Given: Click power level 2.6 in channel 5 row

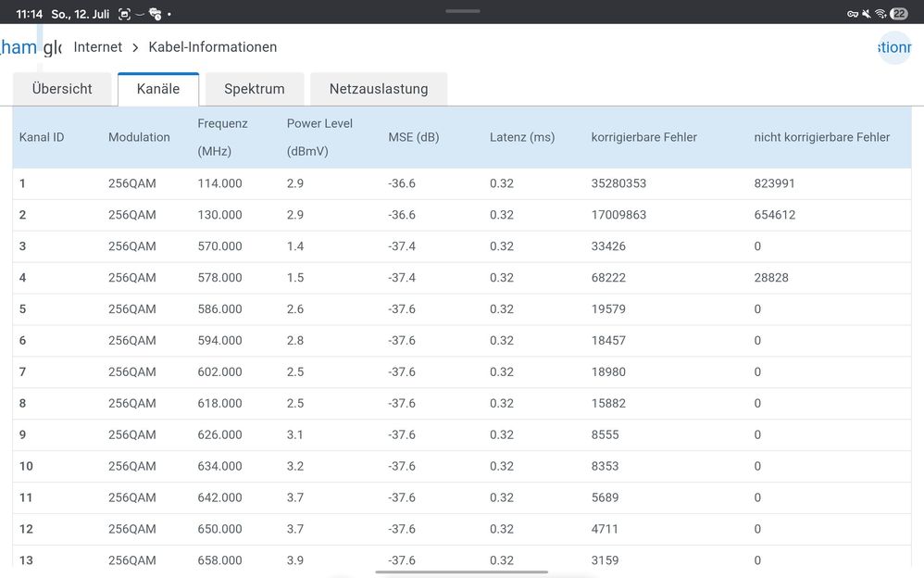Looking at the screenshot, I should 295,309.
